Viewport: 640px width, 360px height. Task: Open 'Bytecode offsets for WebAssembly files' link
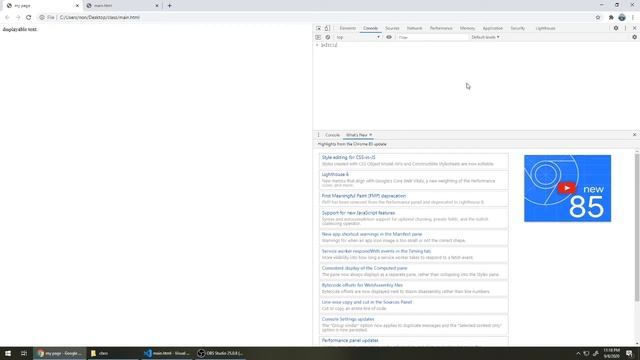tap(362, 285)
